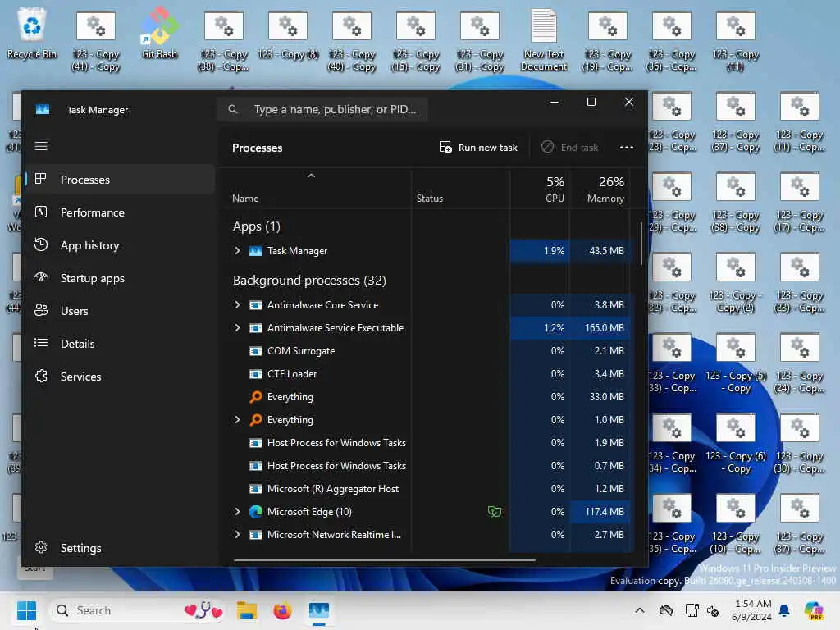Click the Microsoft Edge process icon
The image size is (840, 630).
[256, 512]
